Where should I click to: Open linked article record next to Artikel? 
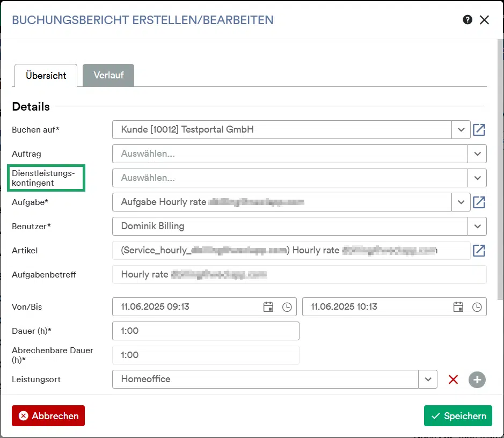(479, 250)
